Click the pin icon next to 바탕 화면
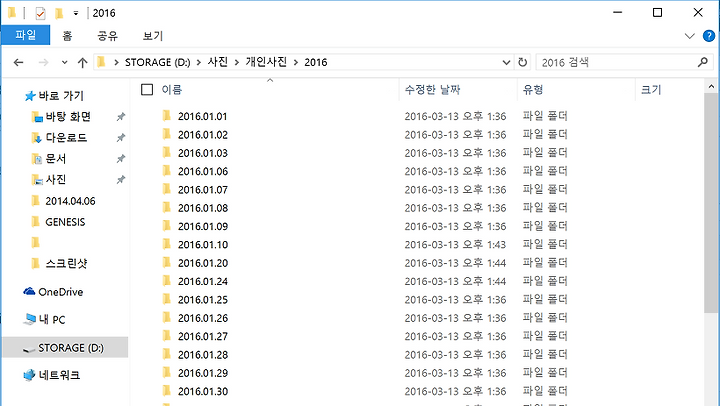Screen dimensions: 720x406 click(x=121, y=117)
